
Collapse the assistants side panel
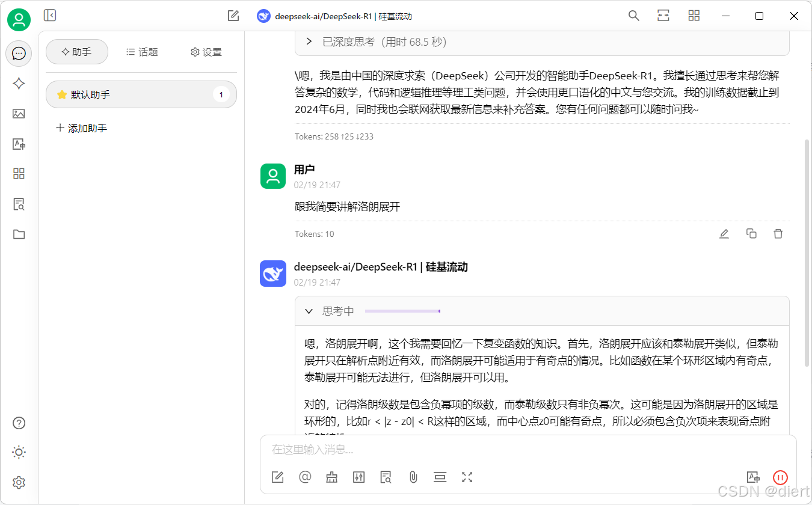point(50,16)
